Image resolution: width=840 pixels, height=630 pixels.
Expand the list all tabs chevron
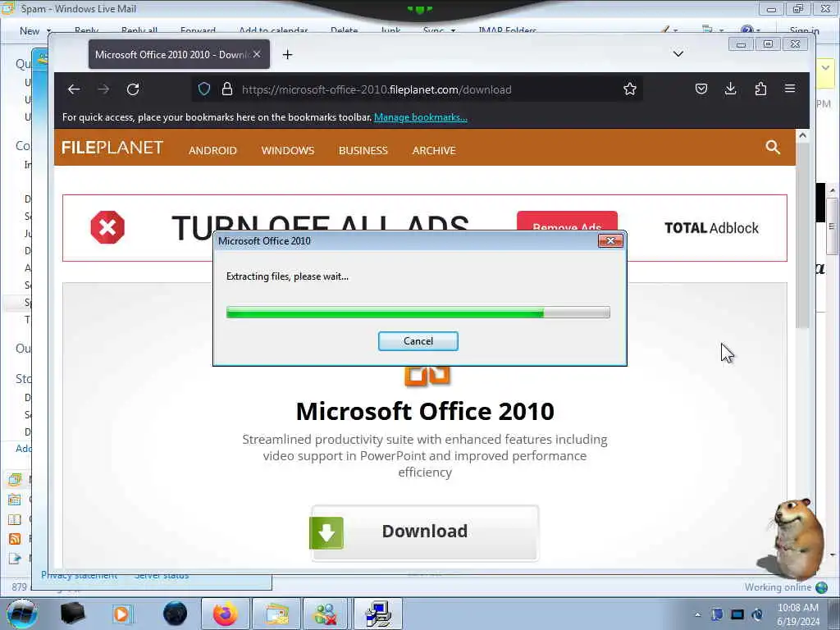click(x=678, y=54)
